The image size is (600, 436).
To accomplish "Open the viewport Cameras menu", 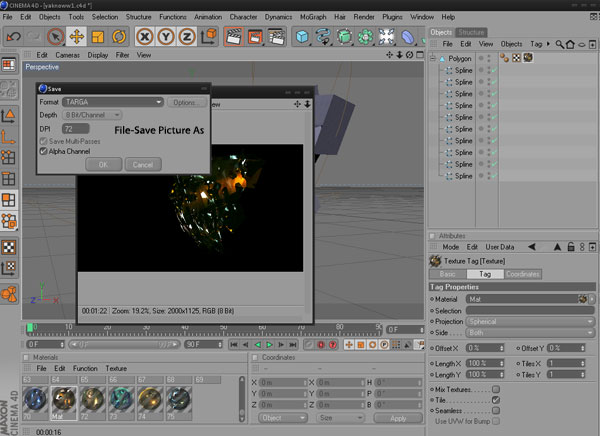I will [67, 55].
